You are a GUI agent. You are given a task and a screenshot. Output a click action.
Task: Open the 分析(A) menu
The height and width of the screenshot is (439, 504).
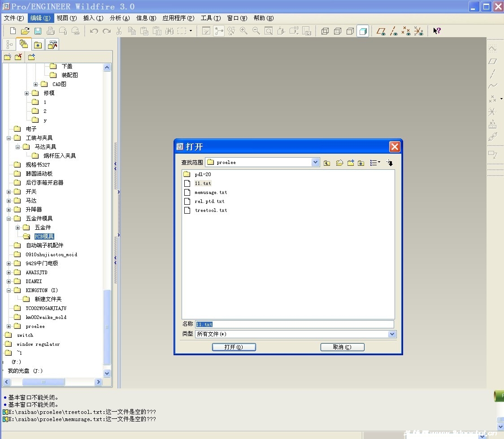[x=120, y=18]
